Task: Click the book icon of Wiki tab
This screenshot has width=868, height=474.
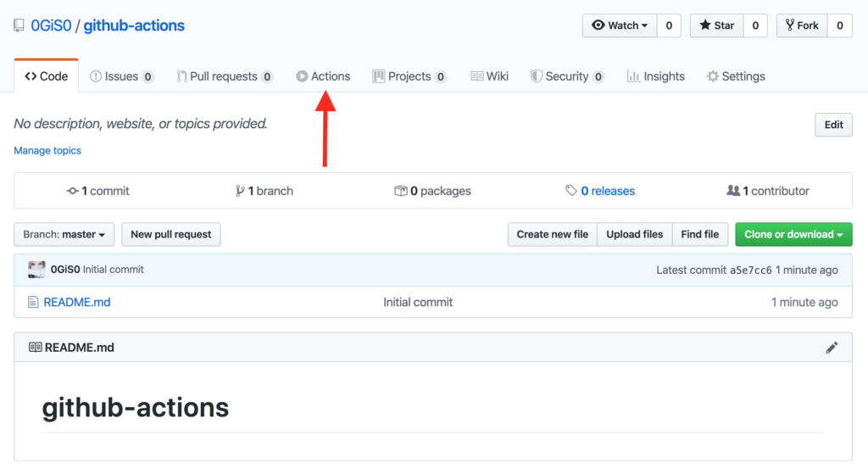Action: pos(476,75)
